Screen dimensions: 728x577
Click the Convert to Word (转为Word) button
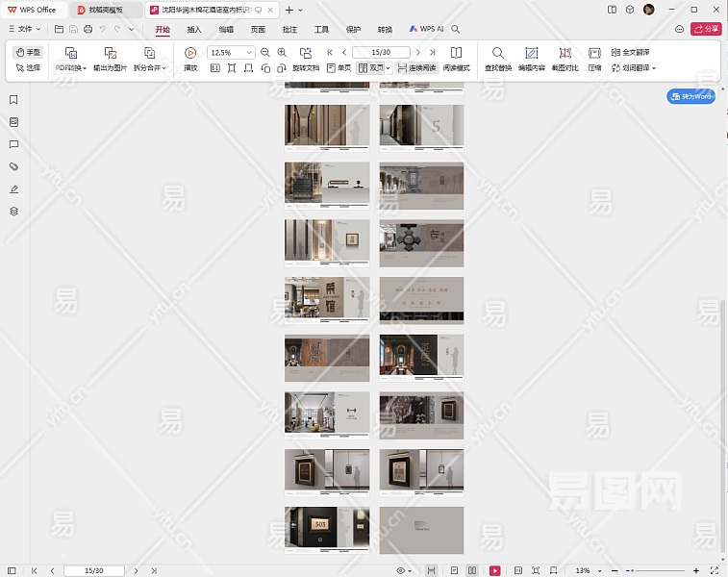pyautogui.click(x=691, y=96)
